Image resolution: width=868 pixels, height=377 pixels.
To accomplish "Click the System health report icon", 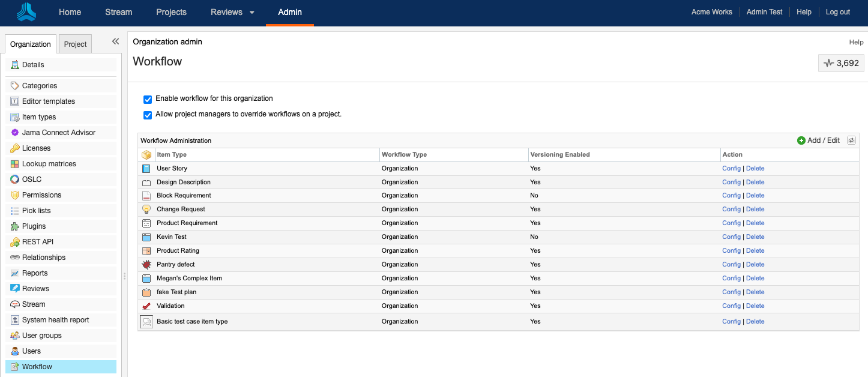I will pos(15,320).
